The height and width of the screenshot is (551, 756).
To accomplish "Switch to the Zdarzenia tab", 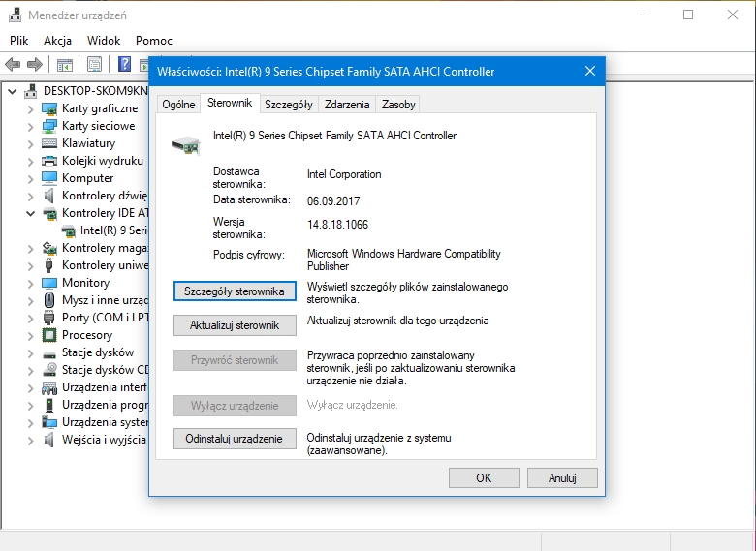I will point(347,105).
